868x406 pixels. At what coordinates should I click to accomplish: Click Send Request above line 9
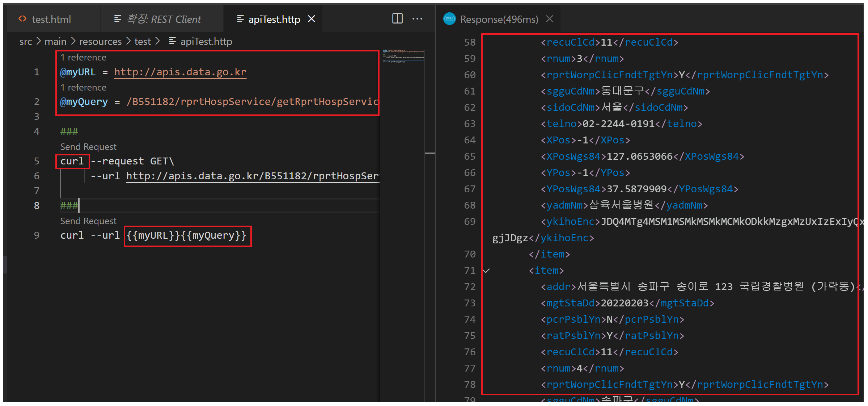pos(88,221)
